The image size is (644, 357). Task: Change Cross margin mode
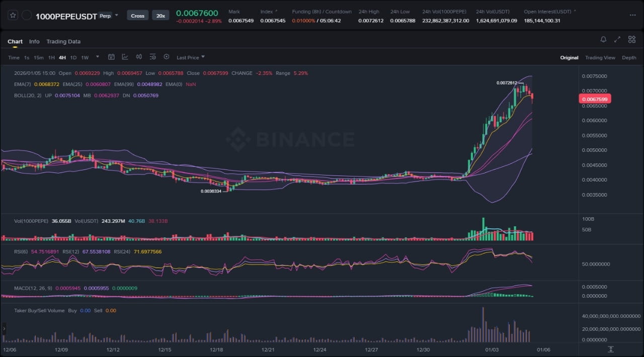tap(137, 16)
